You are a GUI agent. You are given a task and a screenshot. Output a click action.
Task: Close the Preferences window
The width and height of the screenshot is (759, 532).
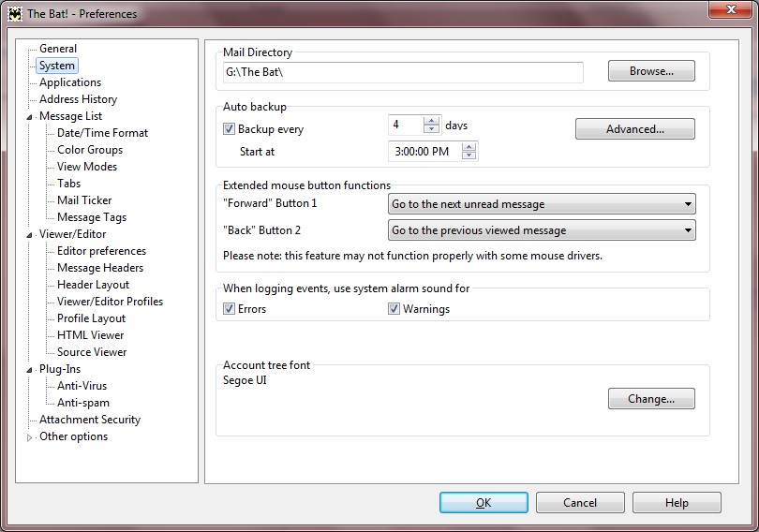point(731,9)
